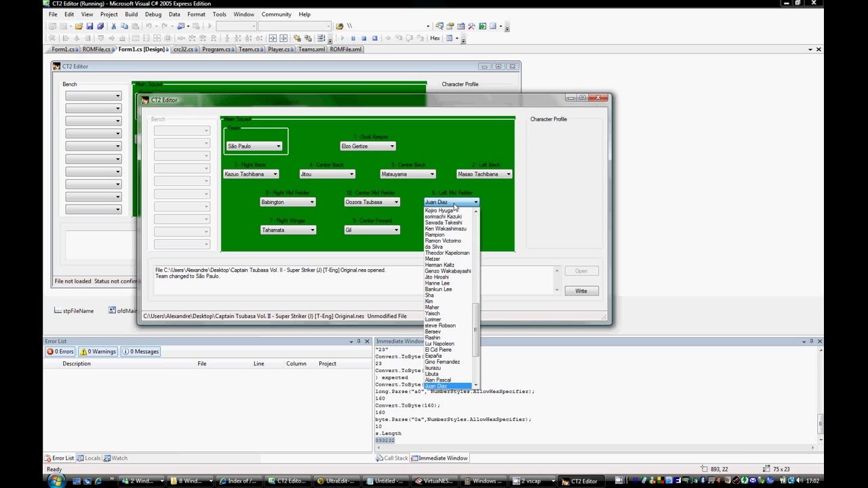
Task: Click the Copy toolbar icon
Action: point(124,26)
